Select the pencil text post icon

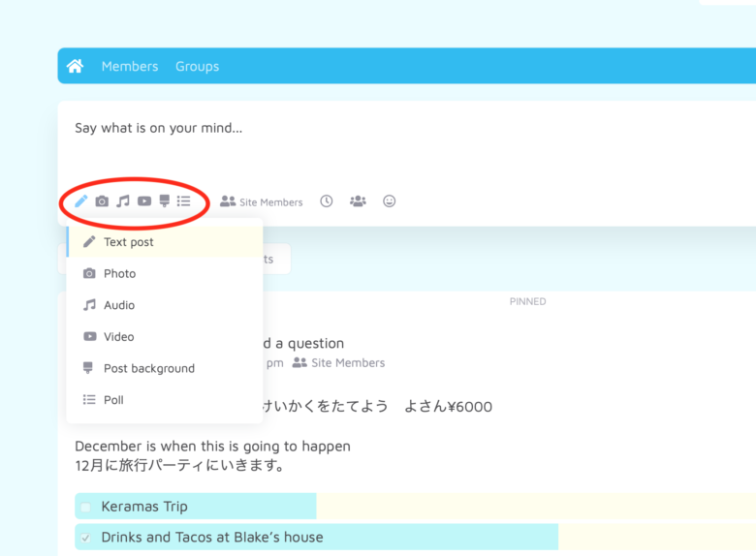tap(81, 201)
